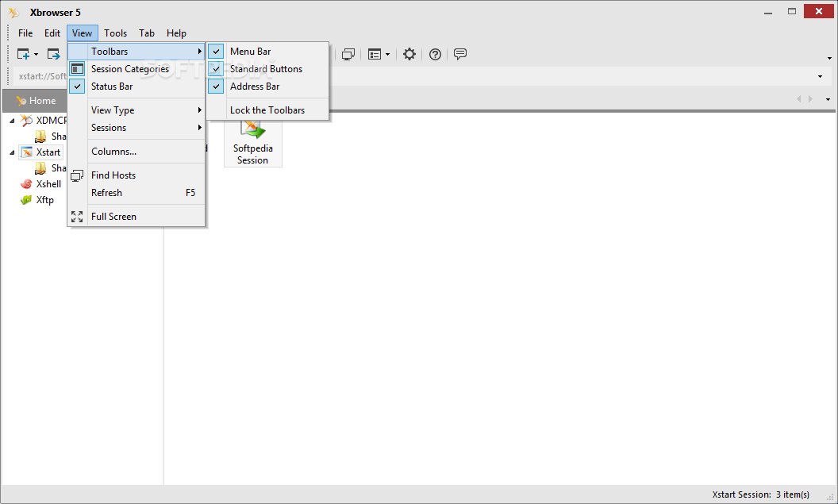This screenshot has height=504, width=838.
Task: Click the Run session arrow icon
Action: [53, 54]
